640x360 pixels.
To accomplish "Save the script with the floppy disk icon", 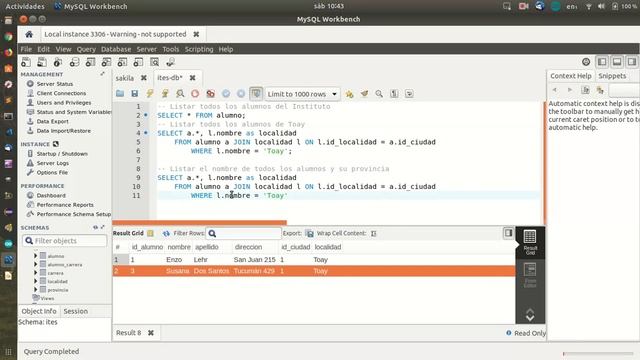I will point(135,94).
